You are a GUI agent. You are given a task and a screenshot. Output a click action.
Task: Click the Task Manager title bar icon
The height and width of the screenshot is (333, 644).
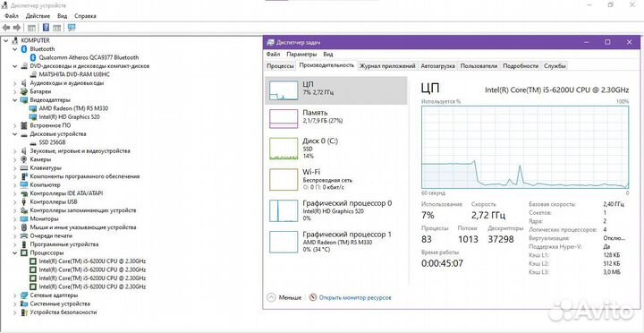(x=270, y=42)
